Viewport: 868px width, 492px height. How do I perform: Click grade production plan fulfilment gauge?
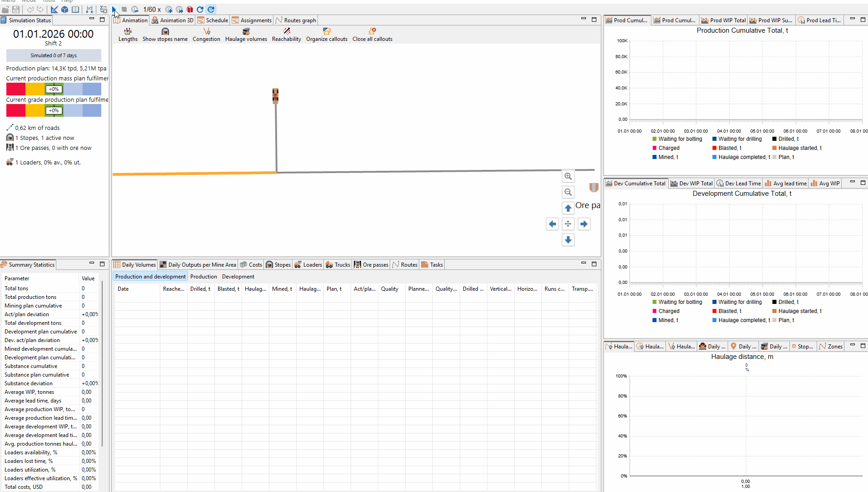pyautogui.click(x=54, y=110)
